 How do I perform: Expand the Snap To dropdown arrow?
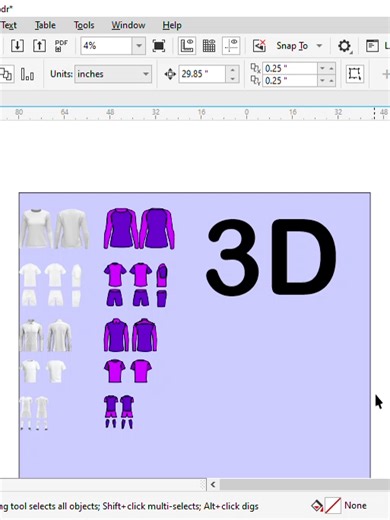tap(319, 46)
